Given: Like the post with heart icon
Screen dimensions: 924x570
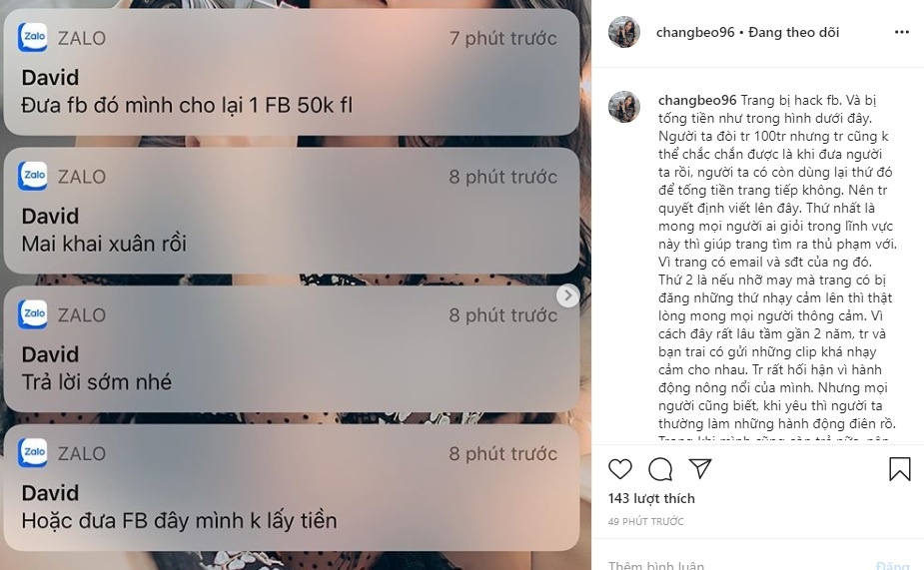Looking at the screenshot, I should (620, 469).
